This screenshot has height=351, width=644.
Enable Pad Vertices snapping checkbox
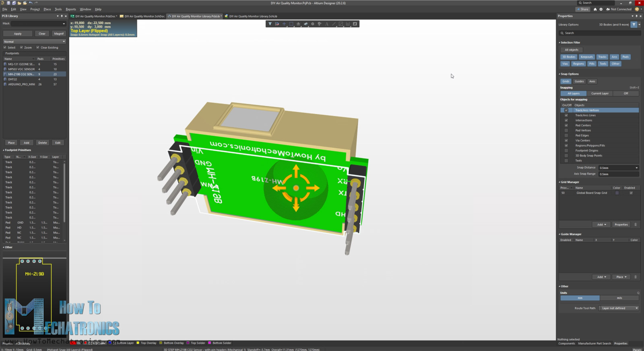566,131
